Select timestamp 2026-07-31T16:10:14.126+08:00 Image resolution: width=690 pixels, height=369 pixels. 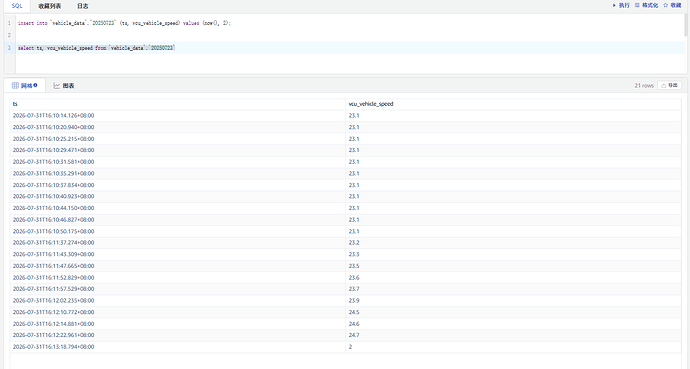point(53,116)
